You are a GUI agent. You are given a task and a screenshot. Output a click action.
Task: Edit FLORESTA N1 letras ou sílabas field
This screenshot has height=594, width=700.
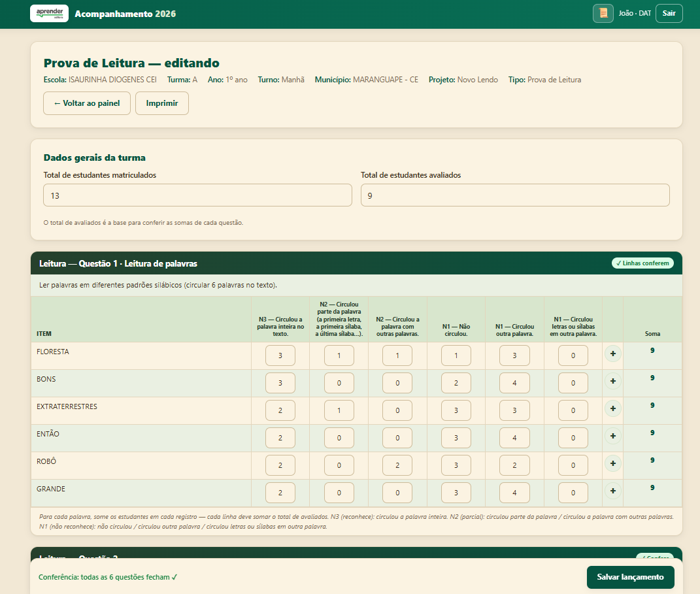click(x=573, y=355)
